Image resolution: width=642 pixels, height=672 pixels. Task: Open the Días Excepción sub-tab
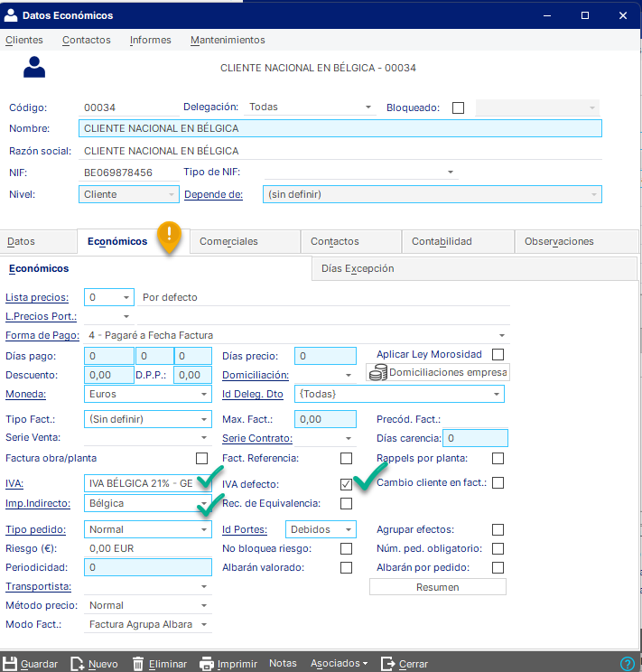tap(474, 269)
